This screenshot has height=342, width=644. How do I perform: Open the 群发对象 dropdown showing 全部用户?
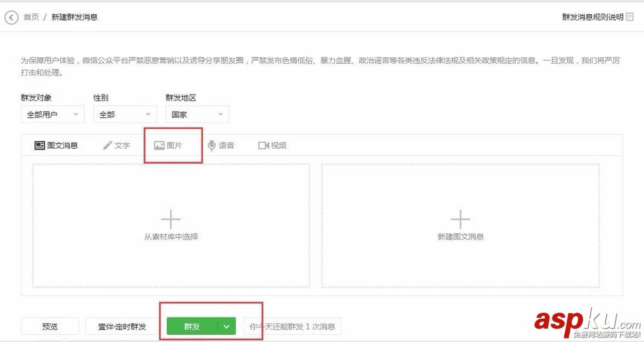(x=53, y=115)
